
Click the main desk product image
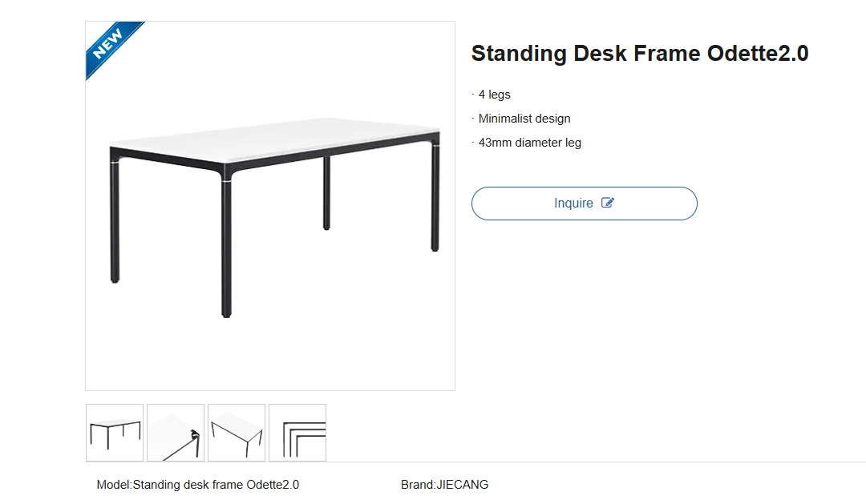click(270, 206)
